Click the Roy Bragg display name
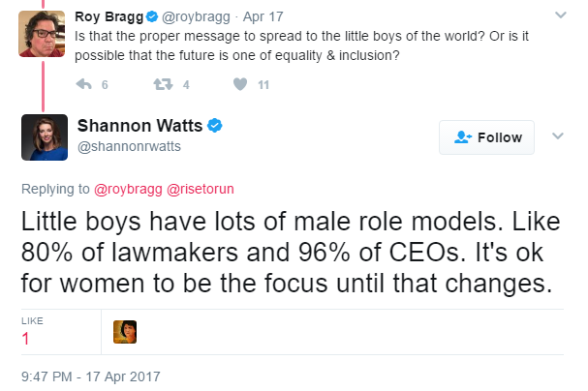The width and height of the screenshot is (588, 391). point(109,16)
